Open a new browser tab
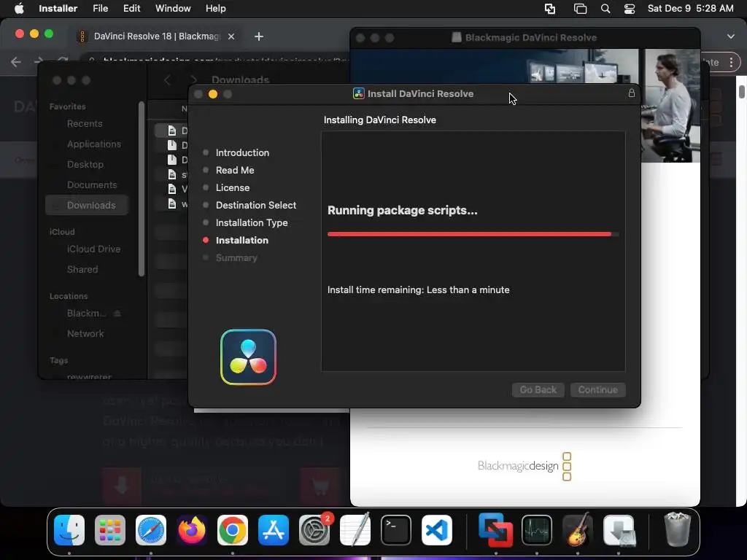The height and width of the screenshot is (560, 747). click(259, 36)
